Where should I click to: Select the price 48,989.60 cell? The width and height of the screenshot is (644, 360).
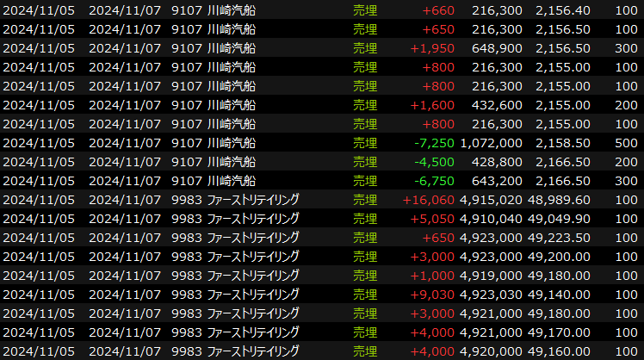click(560, 200)
